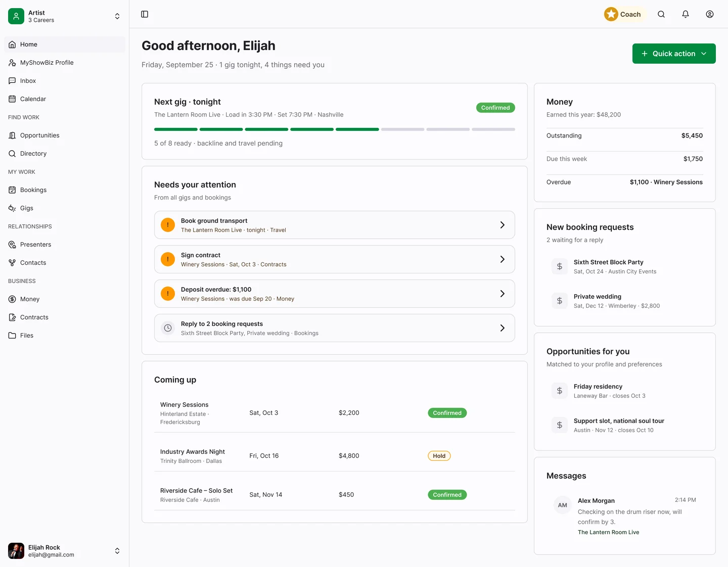Open Files in sidebar
The width and height of the screenshot is (728, 567).
click(65, 336)
